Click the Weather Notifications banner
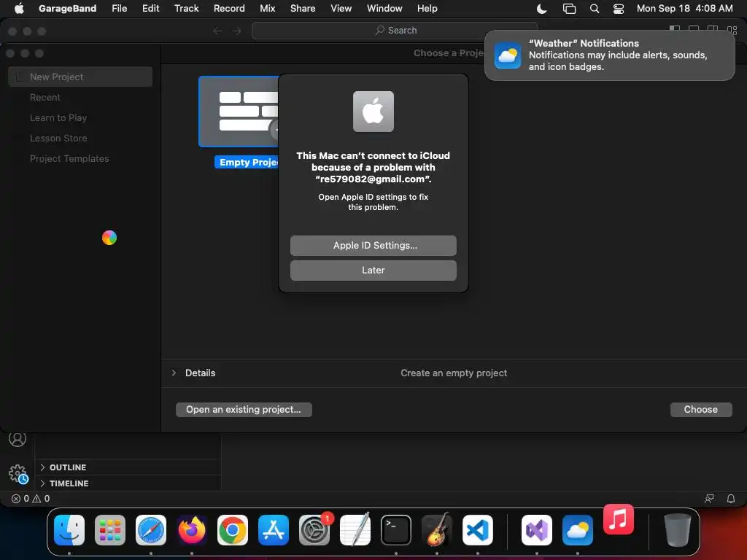 [610, 55]
